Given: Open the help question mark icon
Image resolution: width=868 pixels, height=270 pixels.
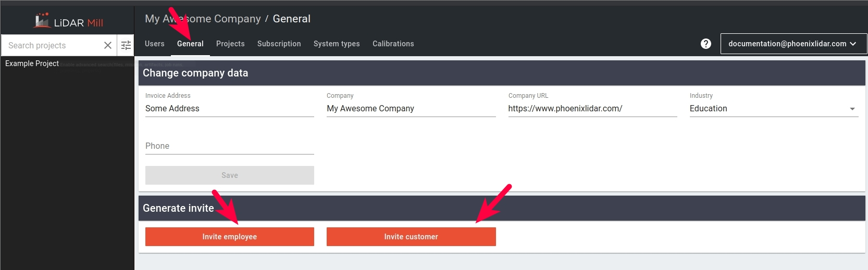Looking at the screenshot, I should click(x=706, y=44).
